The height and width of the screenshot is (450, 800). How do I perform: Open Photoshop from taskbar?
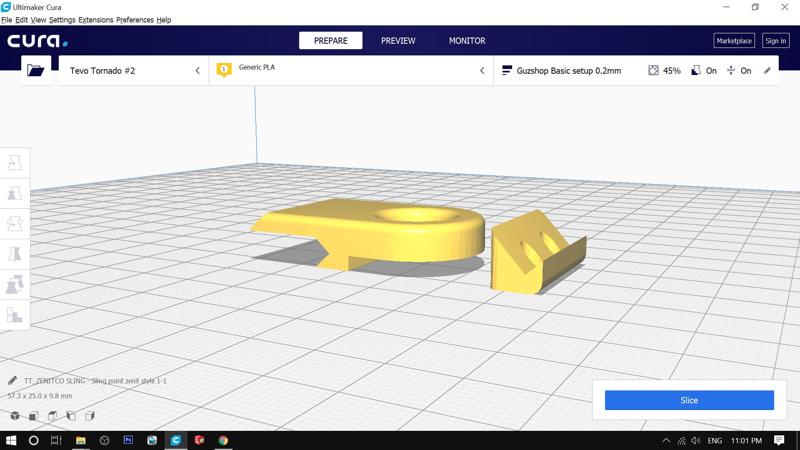pos(128,440)
